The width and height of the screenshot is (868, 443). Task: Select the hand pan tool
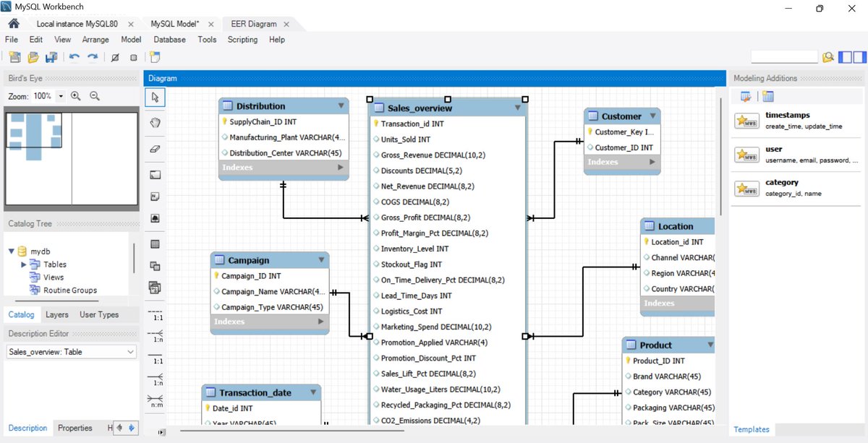pos(155,123)
